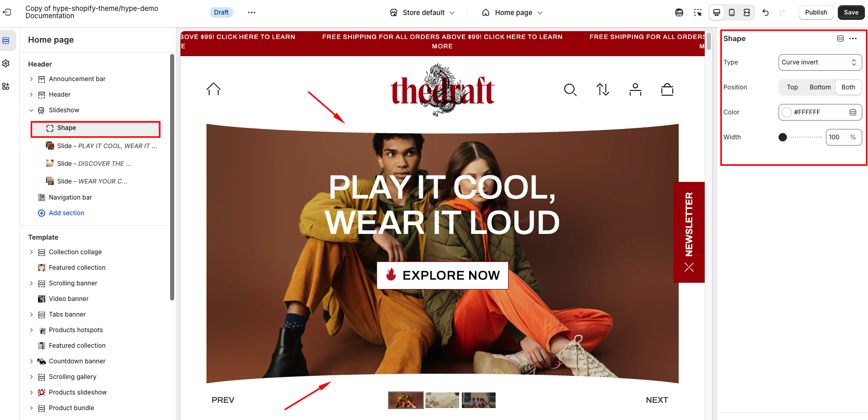Viewport: 868px width, 420px height.
Task: Click the dynamic source icon in Color field
Action: tap(853, 112)
